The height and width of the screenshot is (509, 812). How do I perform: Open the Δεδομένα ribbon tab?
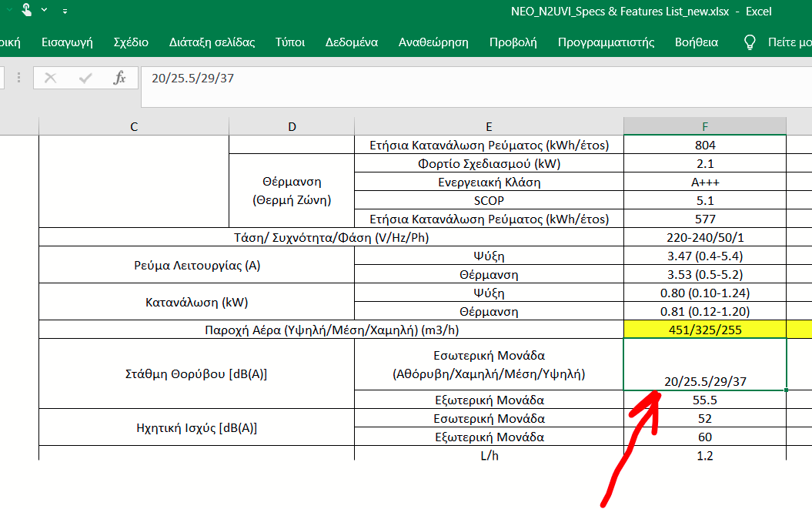pyautogui.click(x=352, y=42)
